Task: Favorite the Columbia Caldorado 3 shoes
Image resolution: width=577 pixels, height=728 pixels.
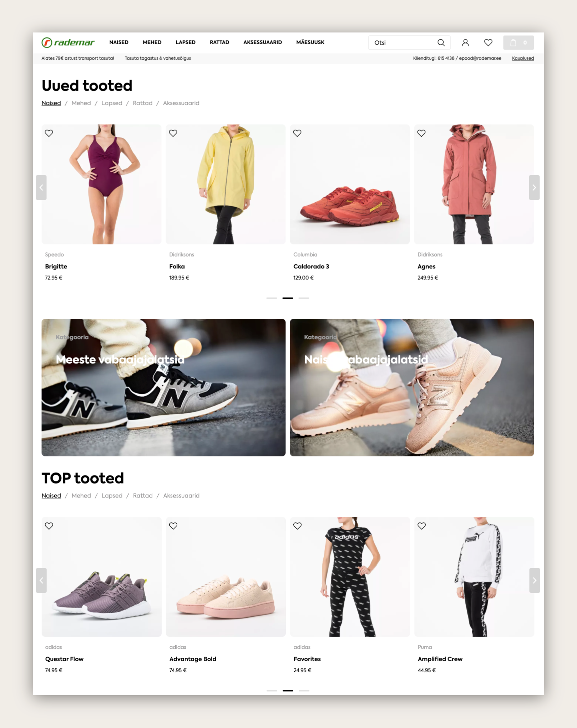Action: click(x=297, y=133)
